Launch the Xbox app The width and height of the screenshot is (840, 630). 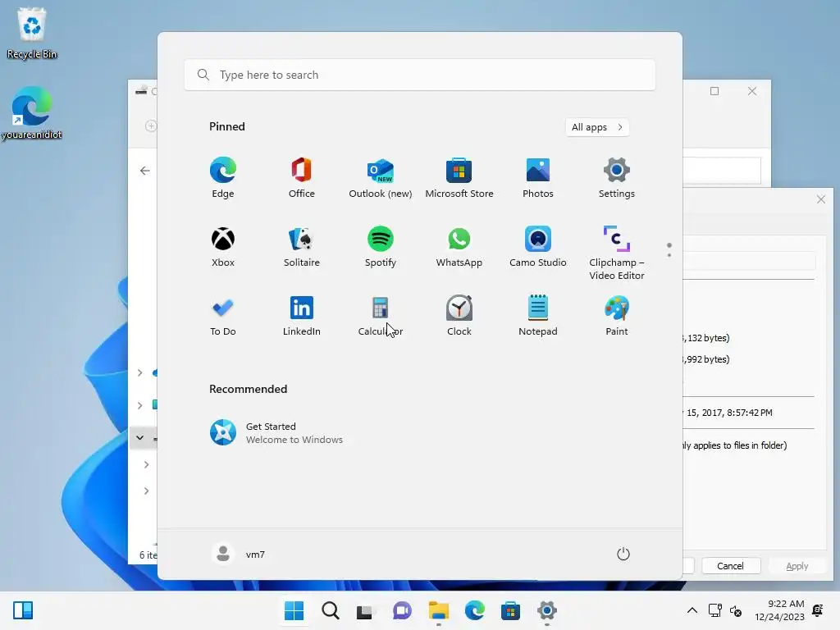223,247
